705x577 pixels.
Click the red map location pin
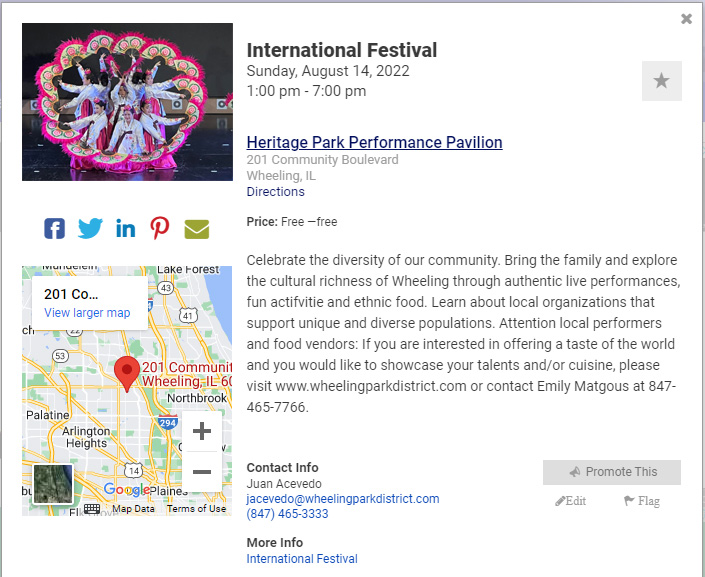click(126, 373)
